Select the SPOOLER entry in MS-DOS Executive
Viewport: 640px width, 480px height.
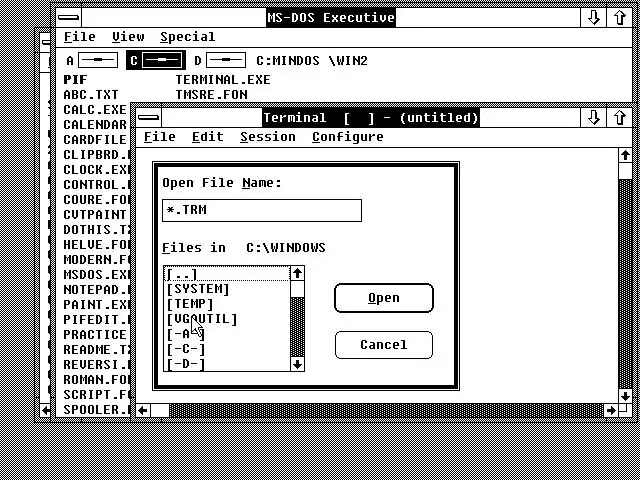point(96,410)
